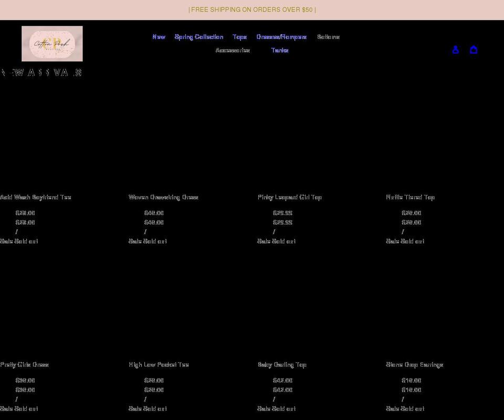View the Baby Darling Top product
The height and width of the screenshot is (420, 504).
(x=282, y=365)
